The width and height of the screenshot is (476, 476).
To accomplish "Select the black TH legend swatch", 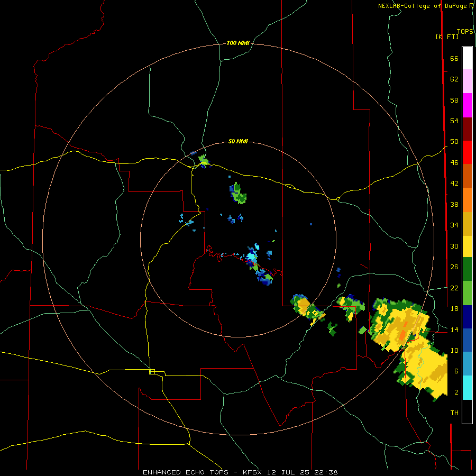I will coord(467,411).
